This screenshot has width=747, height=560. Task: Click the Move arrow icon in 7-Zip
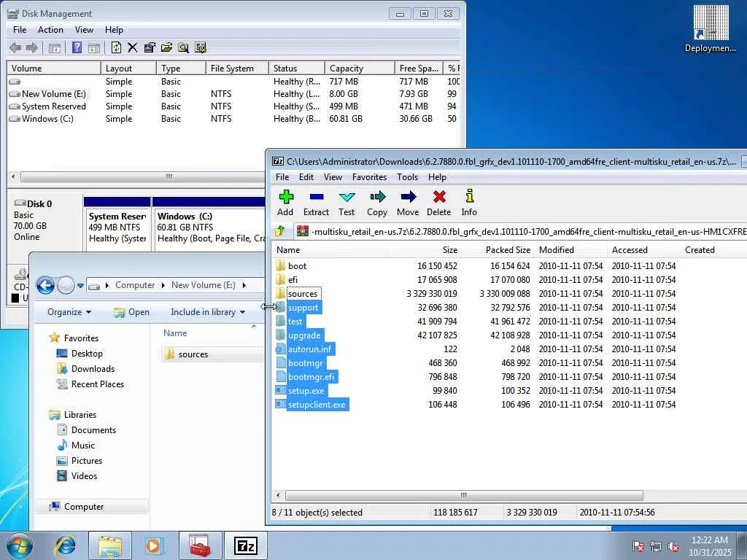(409, 197)
